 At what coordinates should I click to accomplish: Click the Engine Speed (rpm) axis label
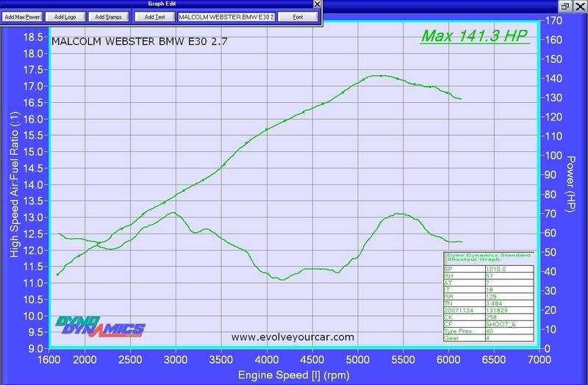pyautogui.click(x=293, y=375)
